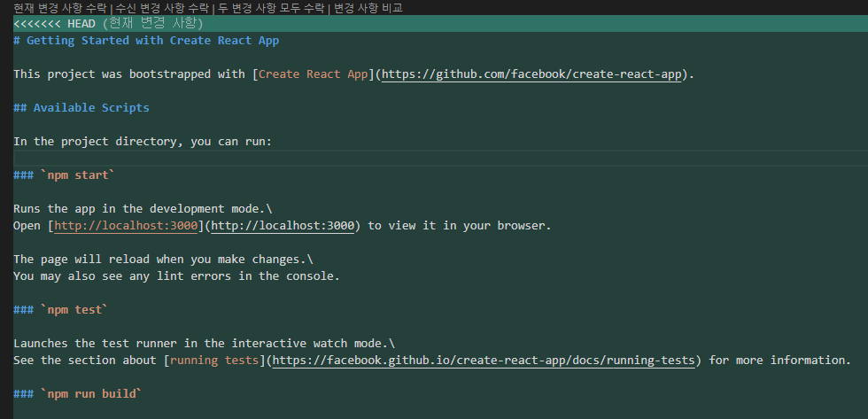Click the line 'The page will reload when you make changes.\'
The image size is (868, 419).
click(x=163, y=260)
